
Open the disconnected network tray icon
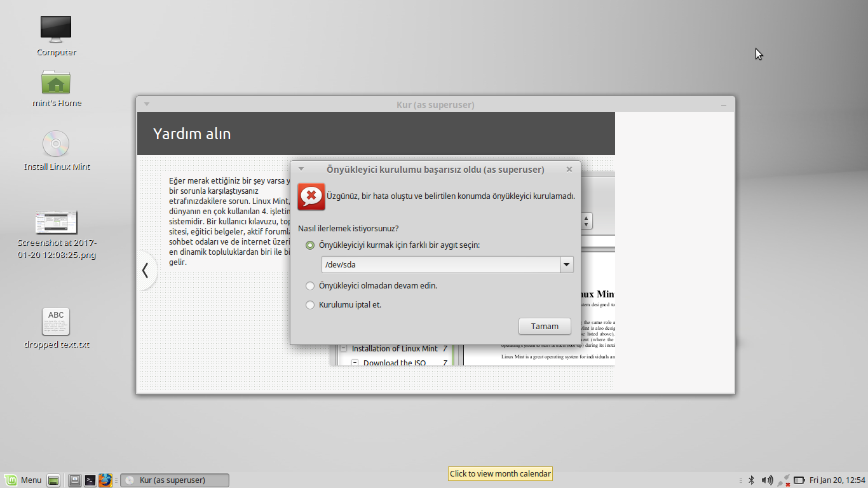[x=783, y=480]
